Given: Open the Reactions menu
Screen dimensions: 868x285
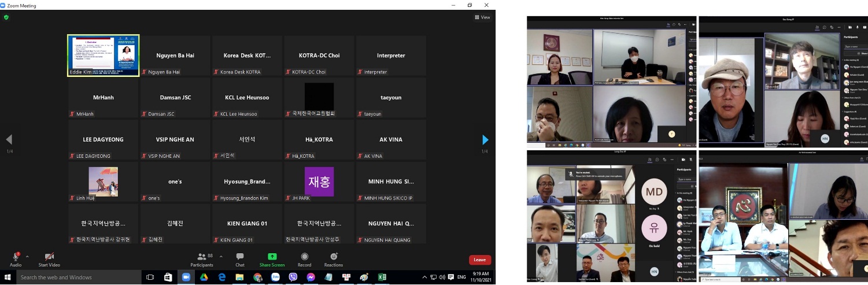Looking at the screenshot, I should coord(333,258).
